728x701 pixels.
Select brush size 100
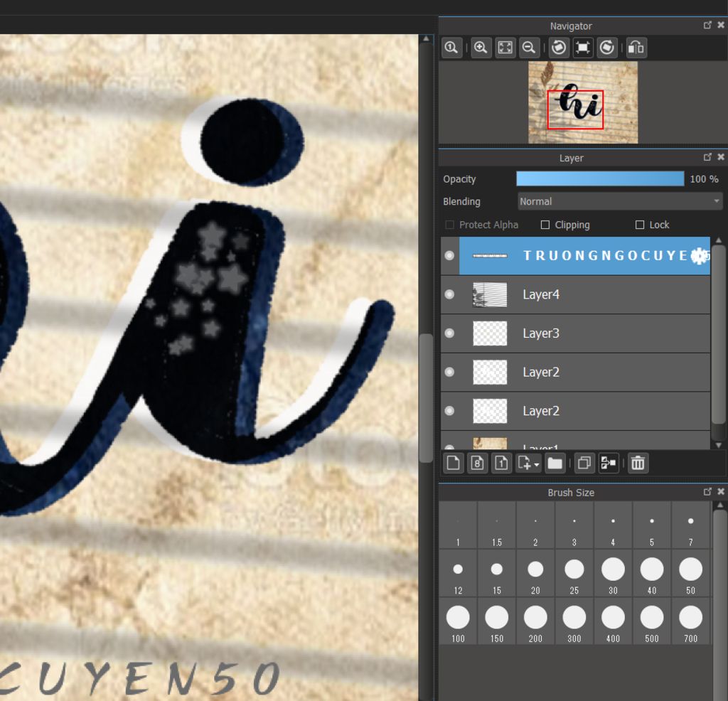point(458,621)
